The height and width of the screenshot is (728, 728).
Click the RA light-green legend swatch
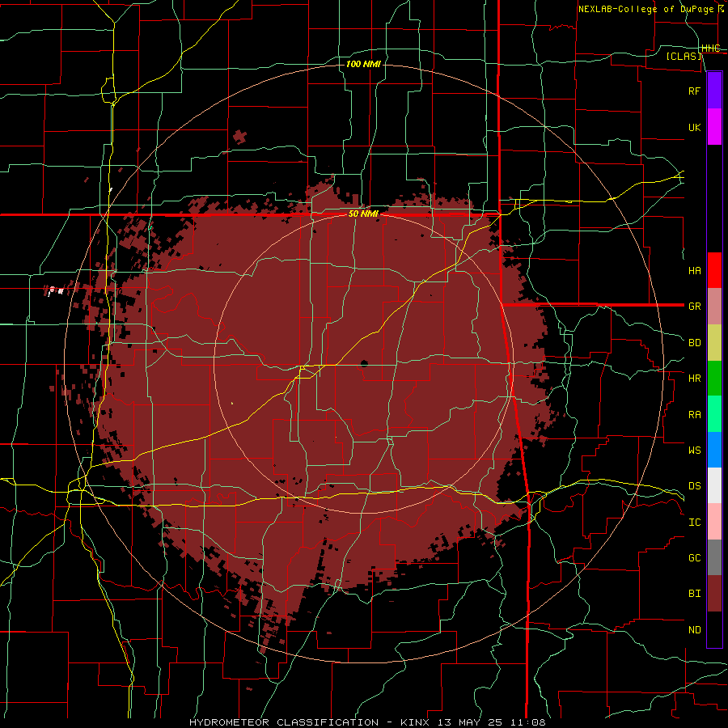click(714, 414)
